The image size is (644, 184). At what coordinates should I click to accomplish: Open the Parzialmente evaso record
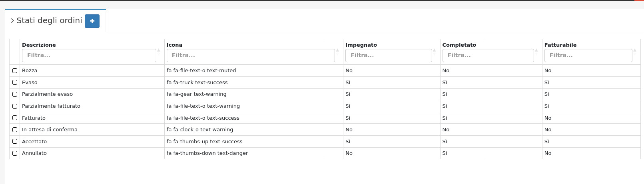(47, 94)
